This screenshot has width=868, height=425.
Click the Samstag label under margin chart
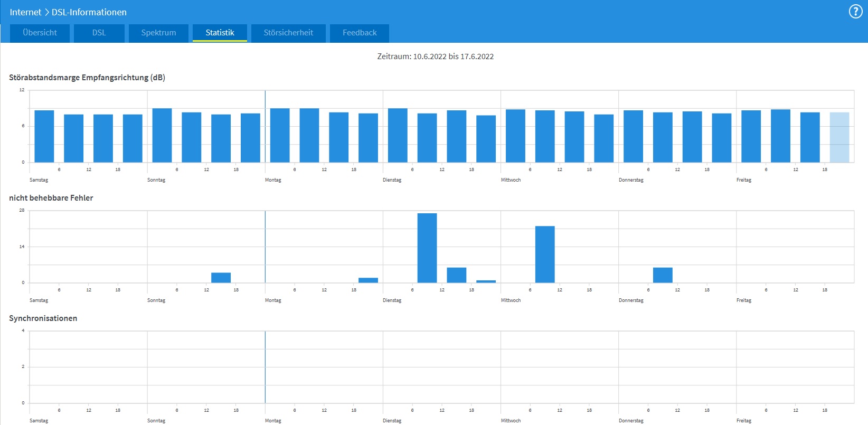tap(39, 180)
